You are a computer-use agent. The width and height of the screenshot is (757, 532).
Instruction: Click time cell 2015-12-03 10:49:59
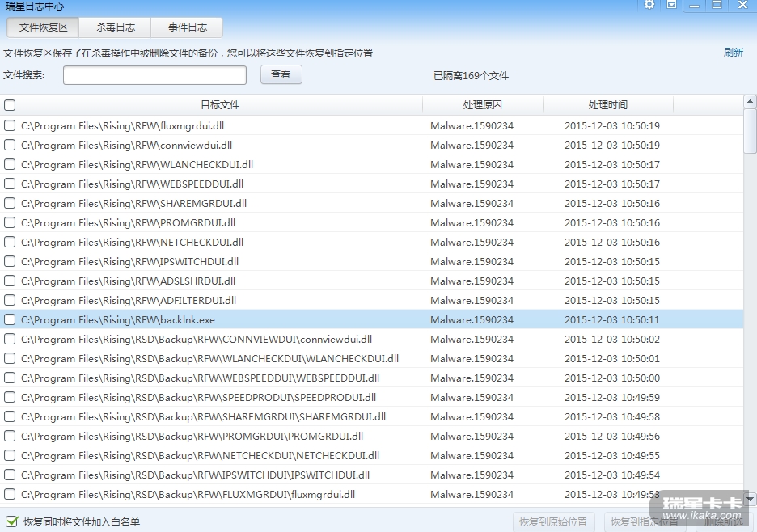(x=612, y=397)
